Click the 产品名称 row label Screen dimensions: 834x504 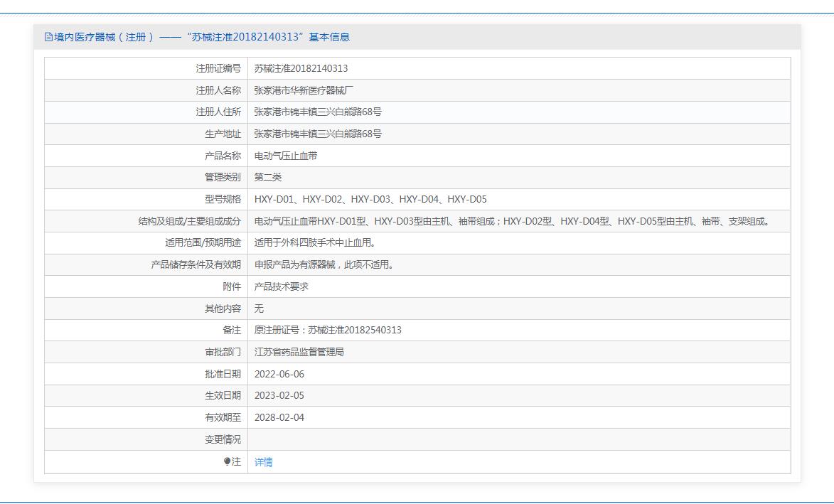tap(223, 156)
